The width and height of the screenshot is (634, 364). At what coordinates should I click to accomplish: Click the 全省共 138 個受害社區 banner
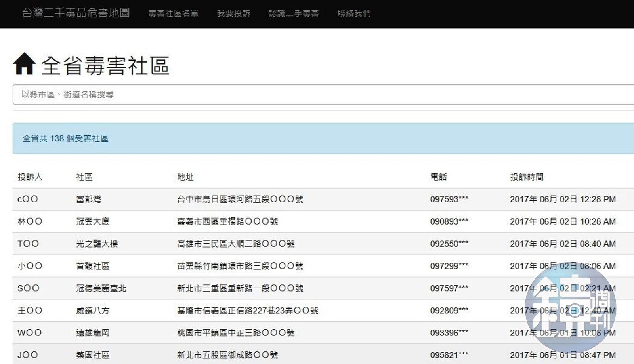(x=65, y=139)
